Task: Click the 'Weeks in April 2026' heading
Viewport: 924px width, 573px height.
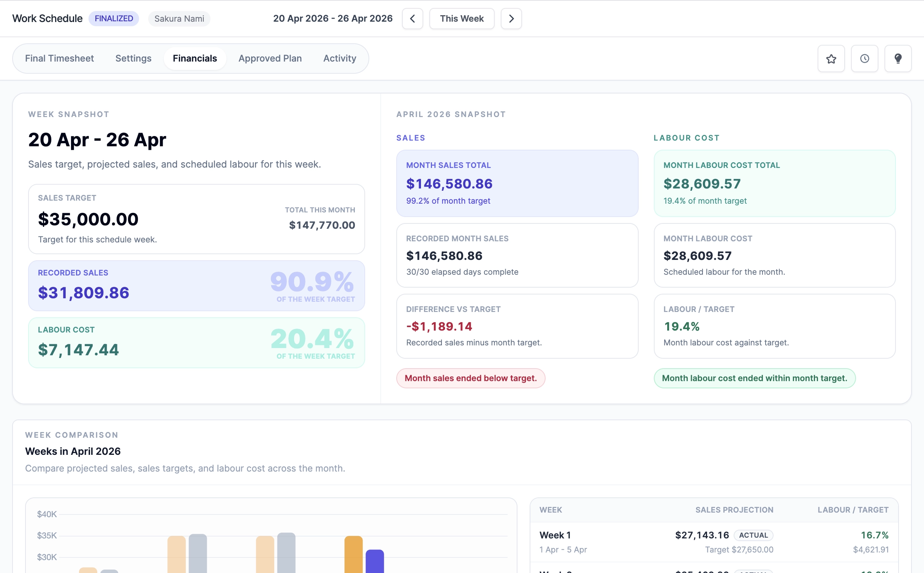Action: (x=73, y=451)
